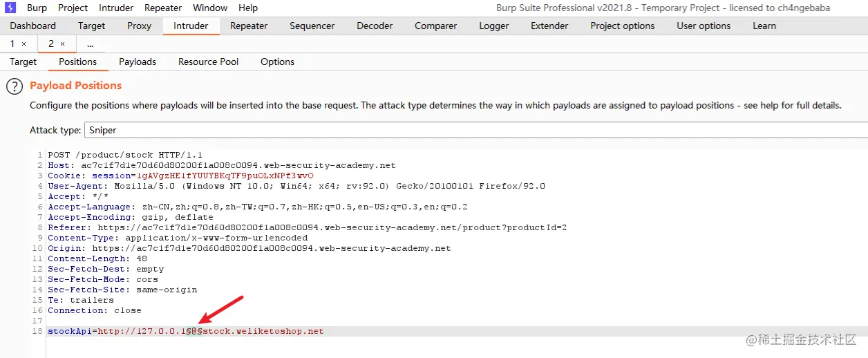Select Intruder attack tab 1
This screenshot has height=358, width=868.
pos(12,44)
